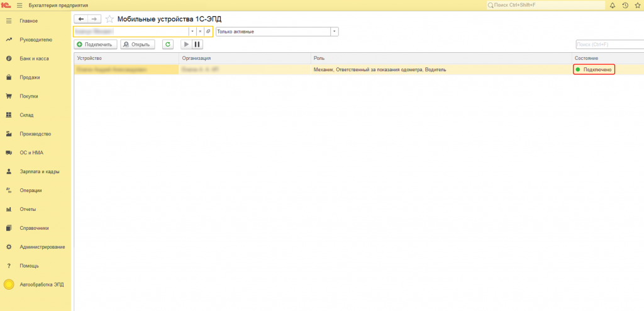This screenshot has height=311, width=644.
Task: Click the Отчеты bar chart icon
Action: pyautogui.click(x=9, y=210)
